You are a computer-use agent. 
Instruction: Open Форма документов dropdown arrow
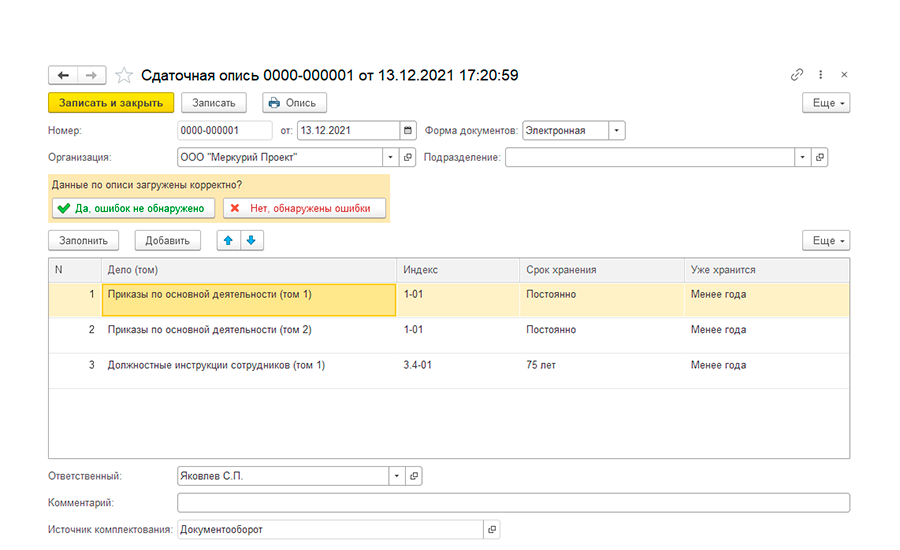616,130
